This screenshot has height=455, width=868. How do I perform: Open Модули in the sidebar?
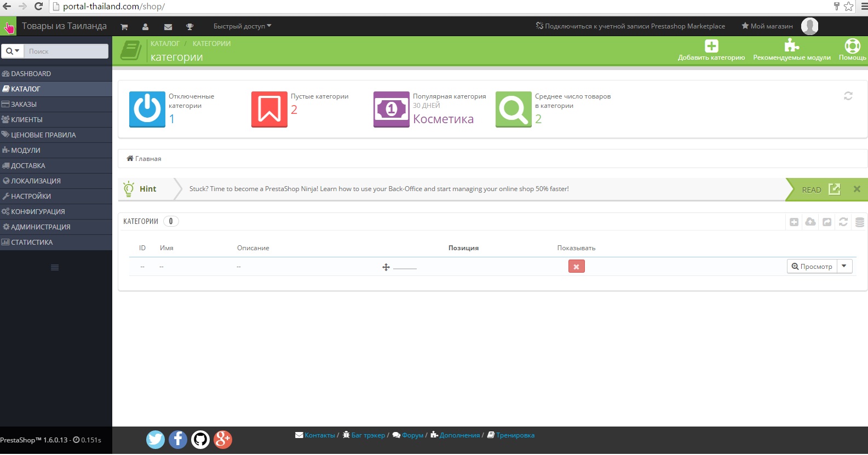(56, 150)
